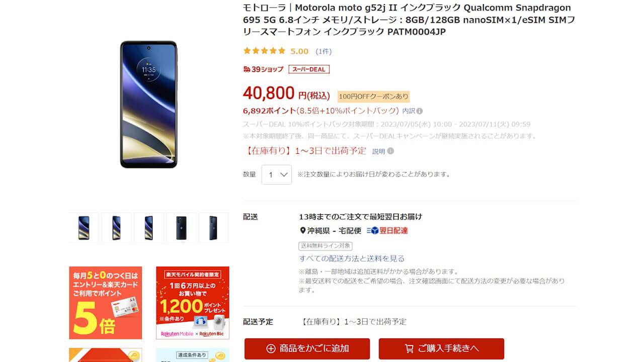Click the スーパーDEAL badge
Image resolution: width=644 pixels, height=362 pixels.
[309, 69]
